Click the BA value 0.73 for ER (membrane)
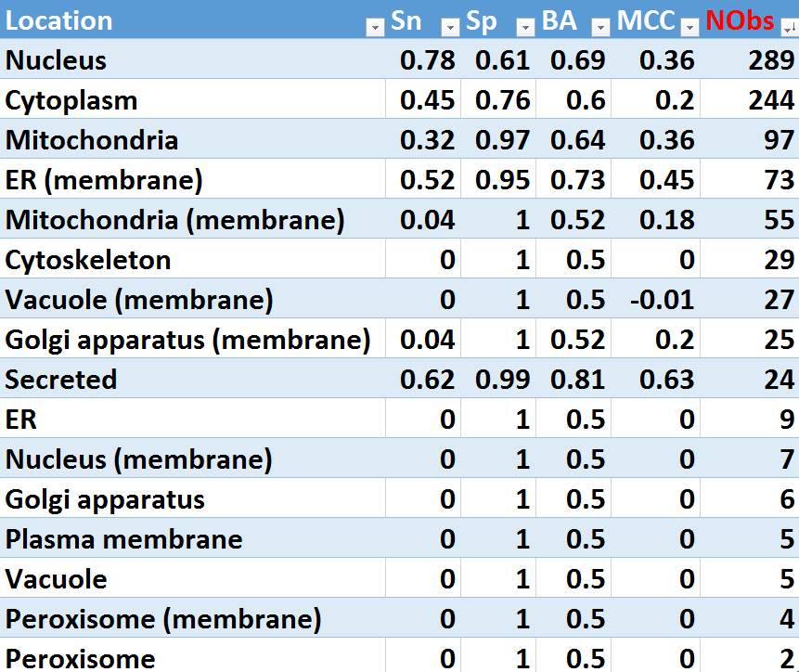The height and width of the screenshot is (672, 799). pos(578,180)
